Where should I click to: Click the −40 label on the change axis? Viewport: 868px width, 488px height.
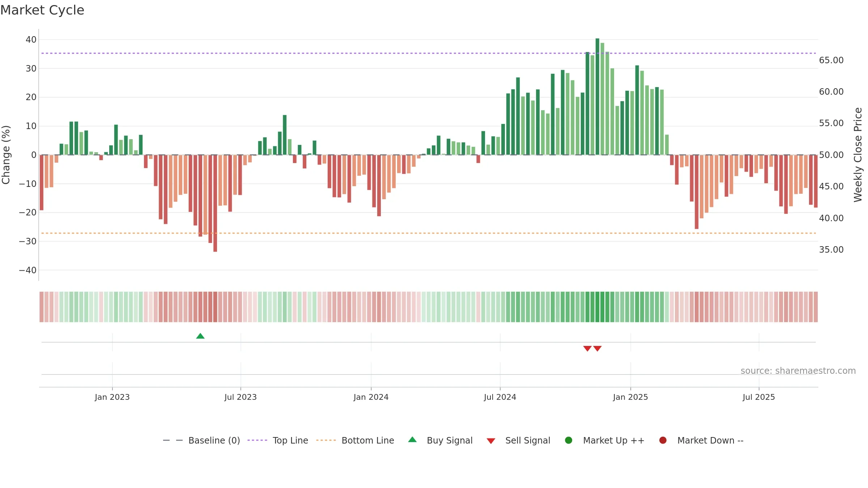28,270
